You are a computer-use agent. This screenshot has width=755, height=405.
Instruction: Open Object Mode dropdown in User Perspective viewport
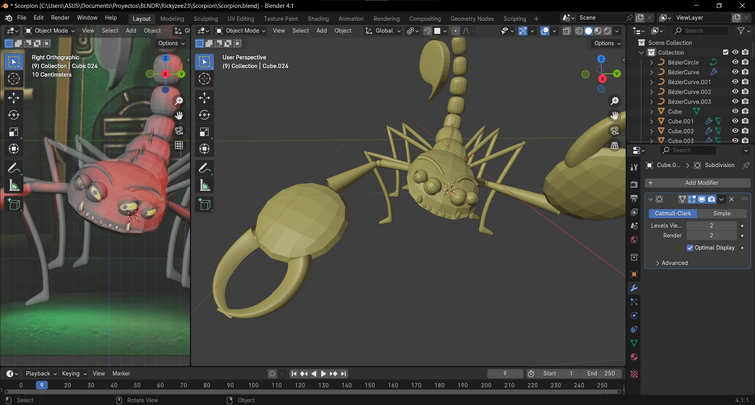(240, 31)
